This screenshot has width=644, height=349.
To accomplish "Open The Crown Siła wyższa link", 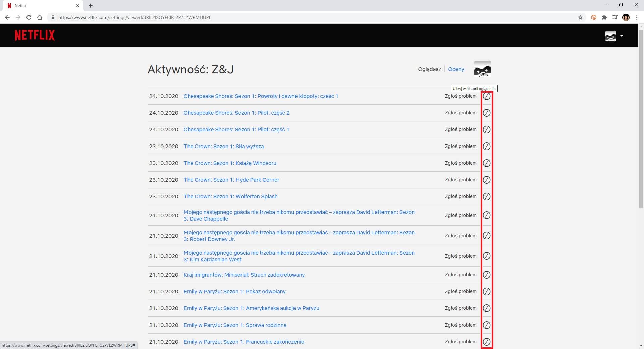I will click(223, 147).
